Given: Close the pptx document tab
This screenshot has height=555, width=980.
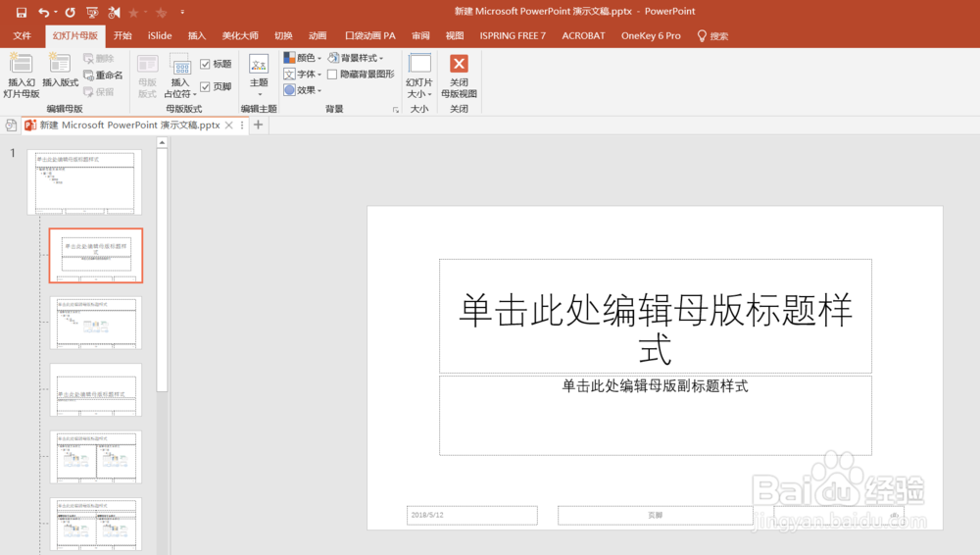Looking at the screenshot, I should [x=228, y=126].
